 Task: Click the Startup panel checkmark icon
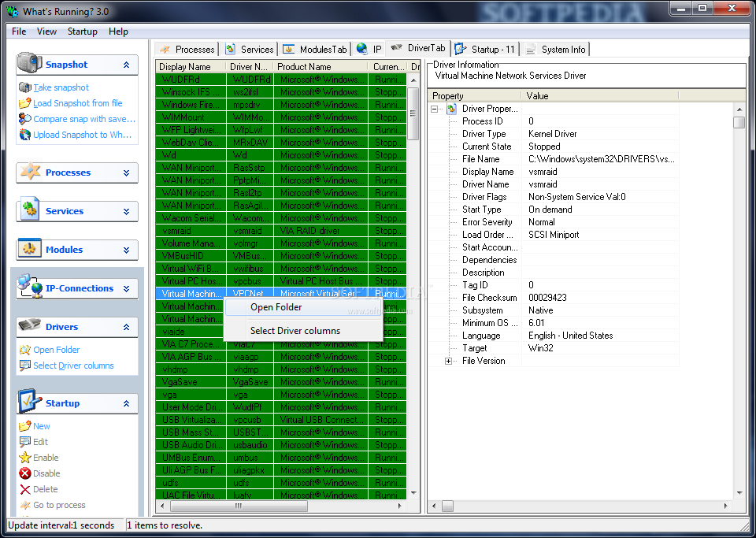29,402
